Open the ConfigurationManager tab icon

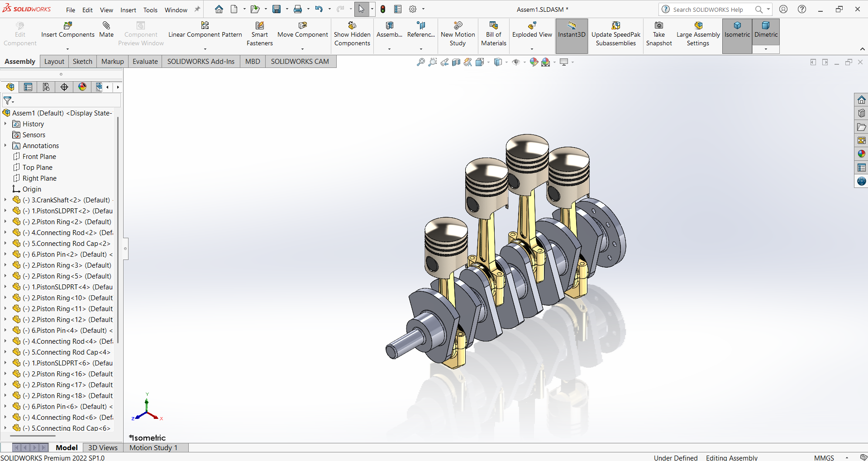pos(46,87)
